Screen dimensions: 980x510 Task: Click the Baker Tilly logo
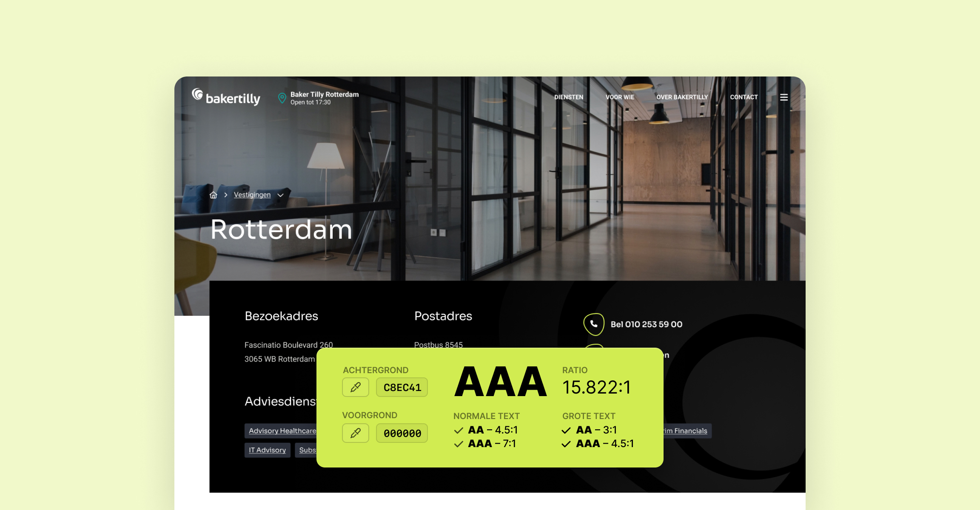[226, 97]
